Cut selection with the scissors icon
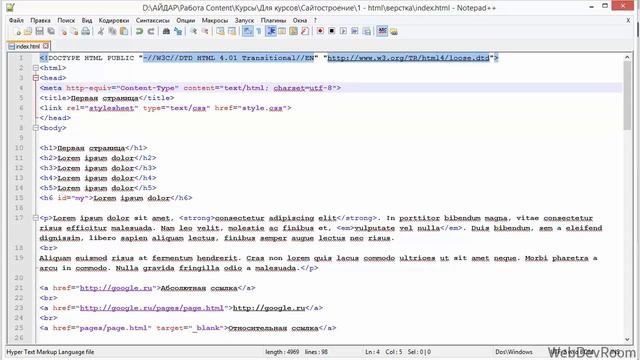This screenshot has width=640, height=360. click(x=100, y=31)
